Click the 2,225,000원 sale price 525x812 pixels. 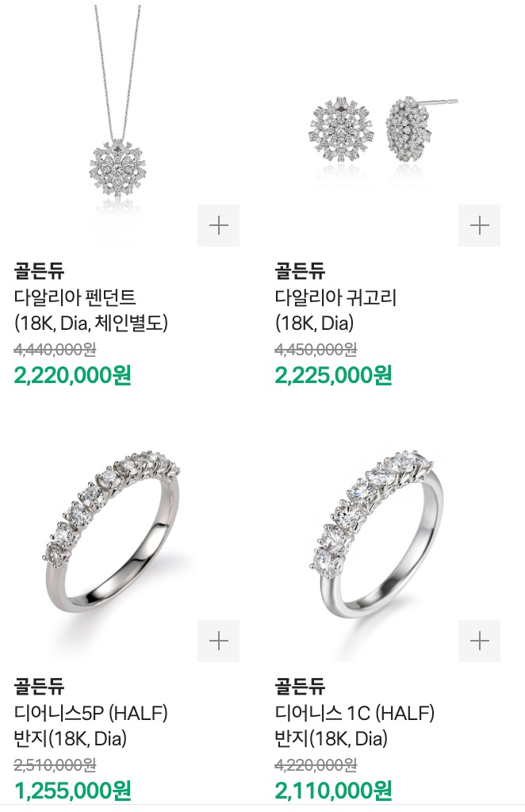(x=333, y=375)
